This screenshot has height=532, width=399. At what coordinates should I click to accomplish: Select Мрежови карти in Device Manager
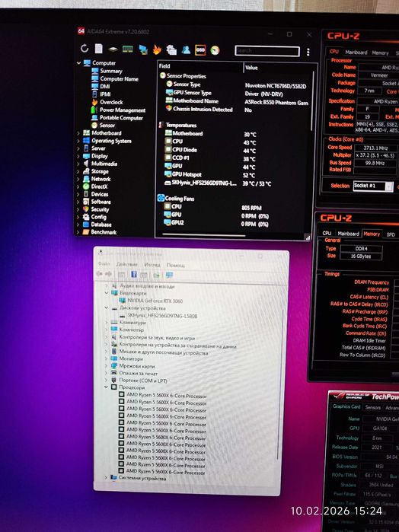[x=136, y=366]
